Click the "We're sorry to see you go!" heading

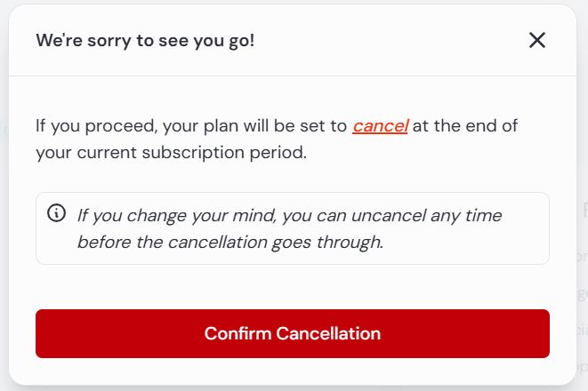point(145,41)
